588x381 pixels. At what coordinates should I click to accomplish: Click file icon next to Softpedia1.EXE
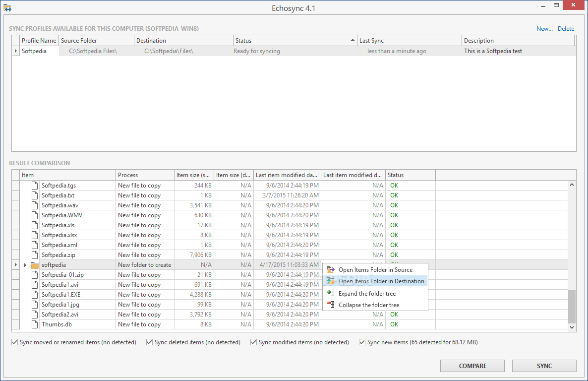click(x=35, y=295)
